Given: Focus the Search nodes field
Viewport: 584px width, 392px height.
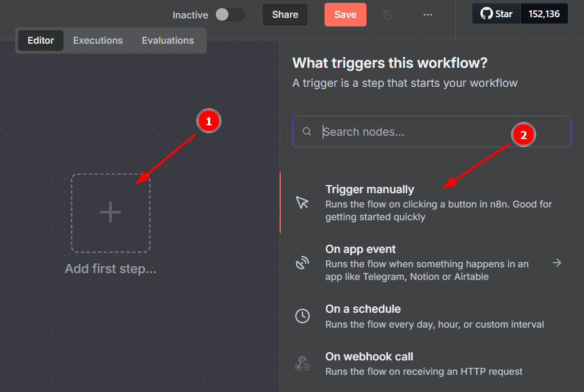Looking at the screenshot, I should tap(432, 131).
